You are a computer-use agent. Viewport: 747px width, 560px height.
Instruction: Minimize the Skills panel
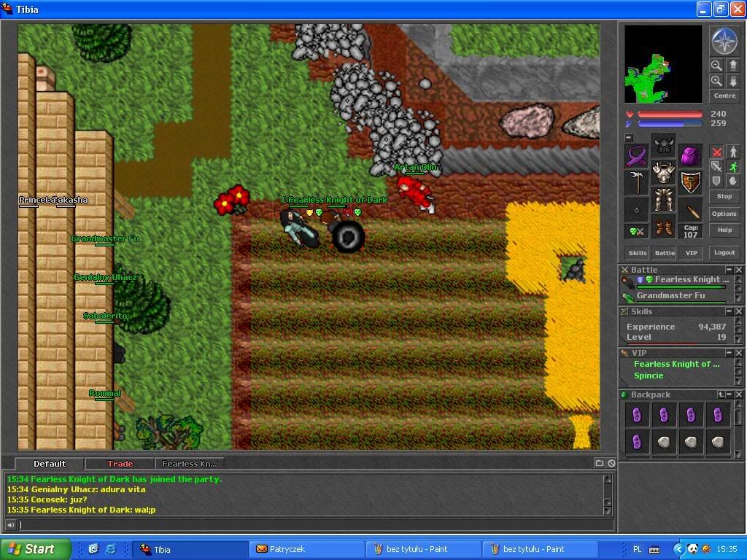pyautogui.click(x=729, y=311)
